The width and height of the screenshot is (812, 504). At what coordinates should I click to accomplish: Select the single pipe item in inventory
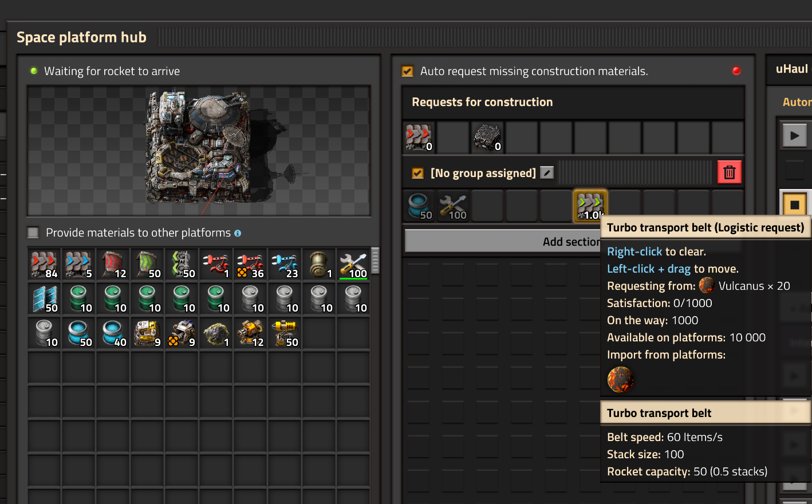pos(319,265)
